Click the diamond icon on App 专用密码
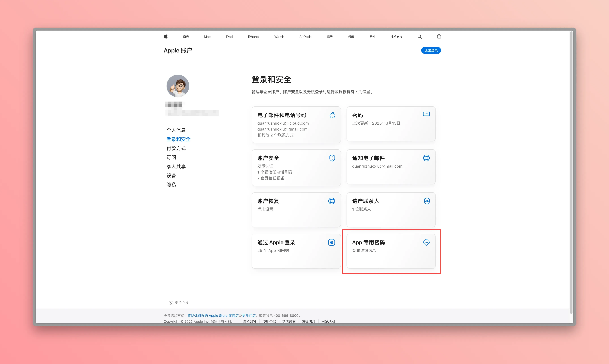This screenshot has height=364, width=609. (x=426, y=242)
